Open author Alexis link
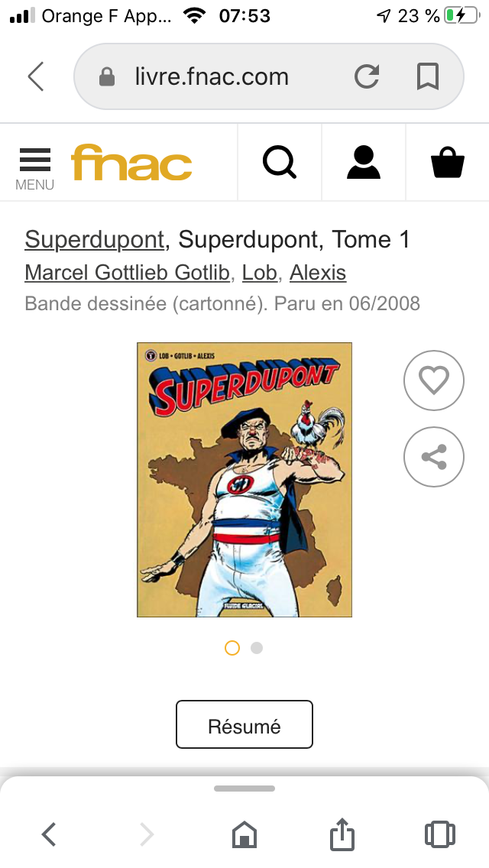 (x=318, y=272)
